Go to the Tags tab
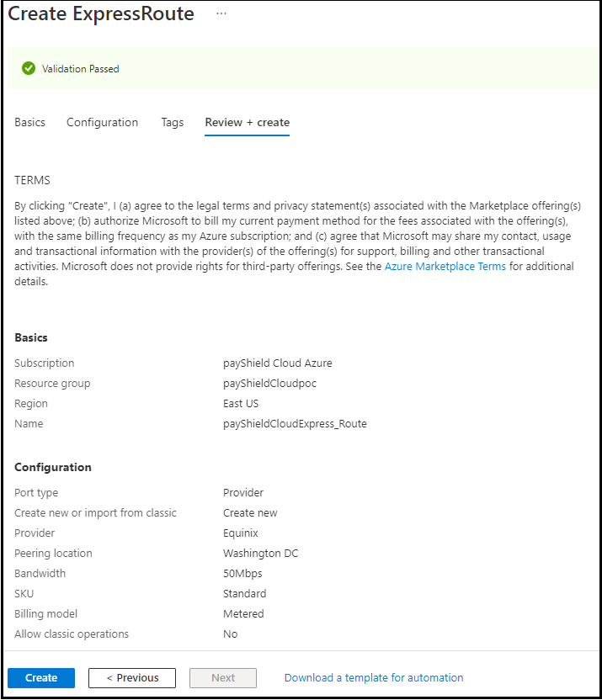 [172, 122]
